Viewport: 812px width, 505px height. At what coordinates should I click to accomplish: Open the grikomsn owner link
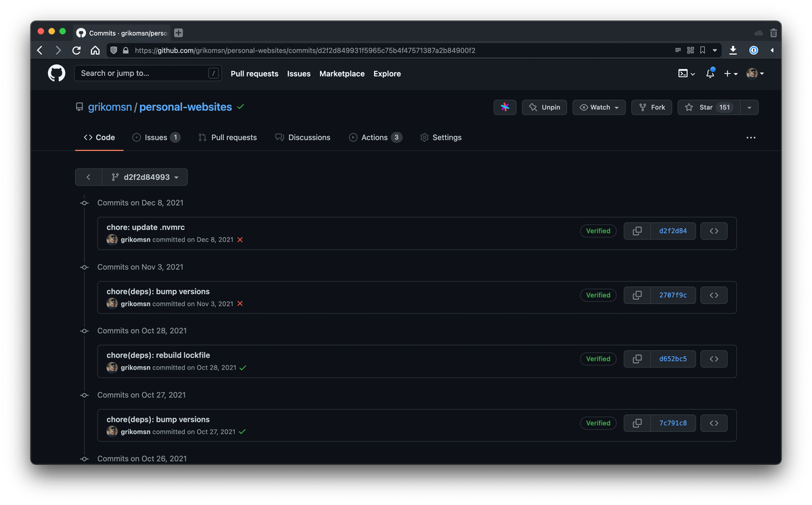coord(110,107)
